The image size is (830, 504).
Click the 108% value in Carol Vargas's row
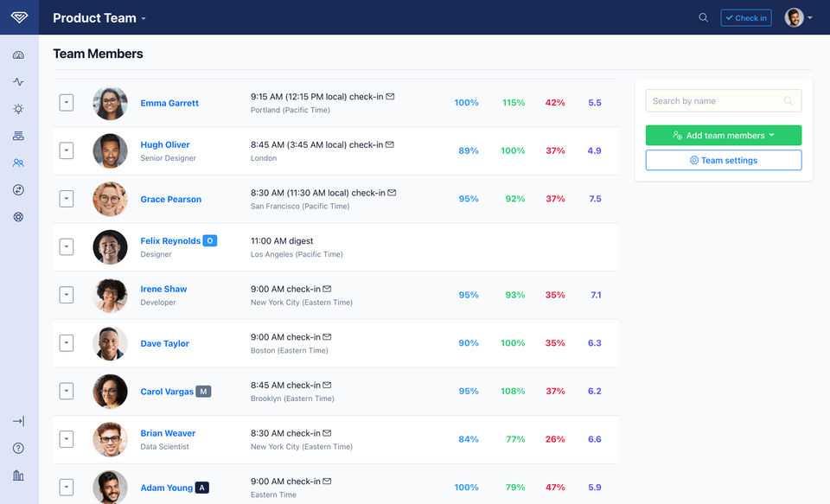513,392
